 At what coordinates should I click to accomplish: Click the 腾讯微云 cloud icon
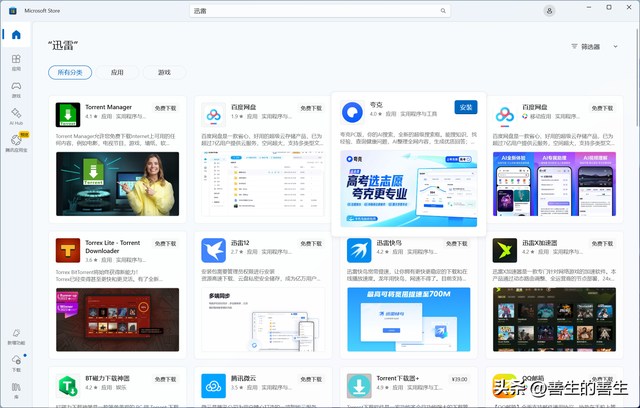(213, 386)
